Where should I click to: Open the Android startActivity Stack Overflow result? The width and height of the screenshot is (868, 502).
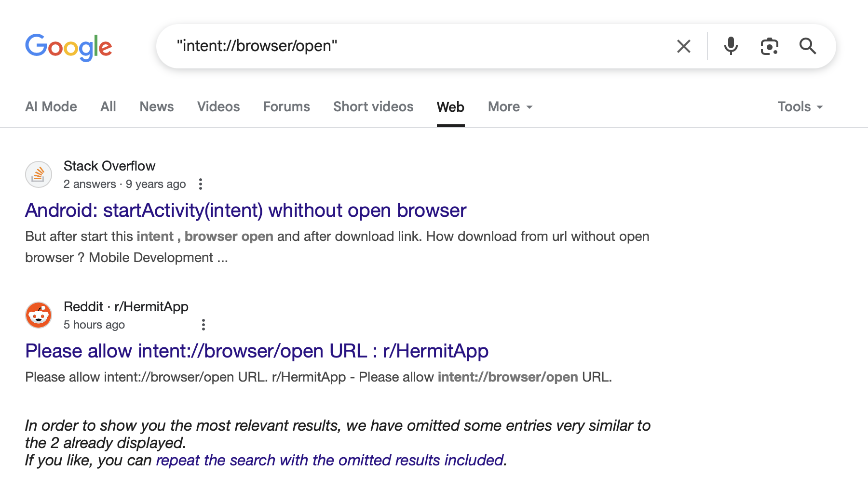246,211
